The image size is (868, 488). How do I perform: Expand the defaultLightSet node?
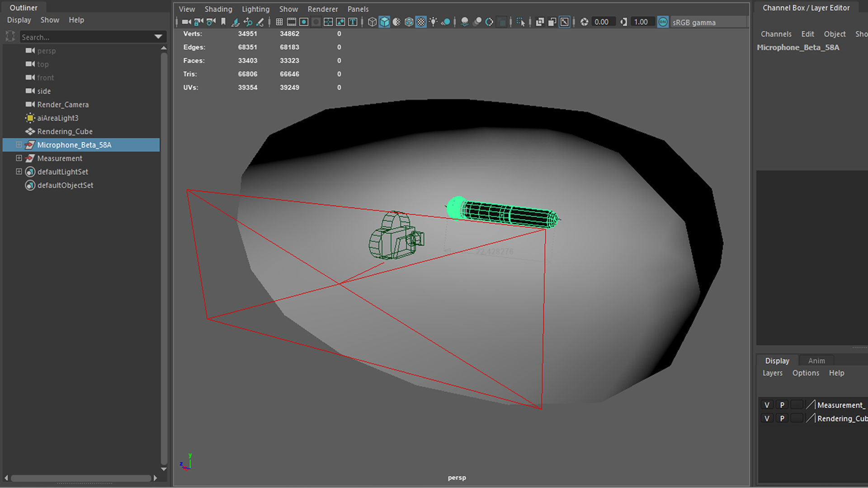(19, 172)
